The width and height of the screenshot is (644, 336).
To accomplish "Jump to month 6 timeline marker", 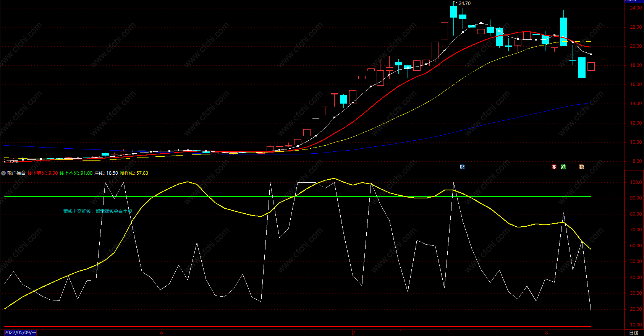I will click(x=161, y=333).
